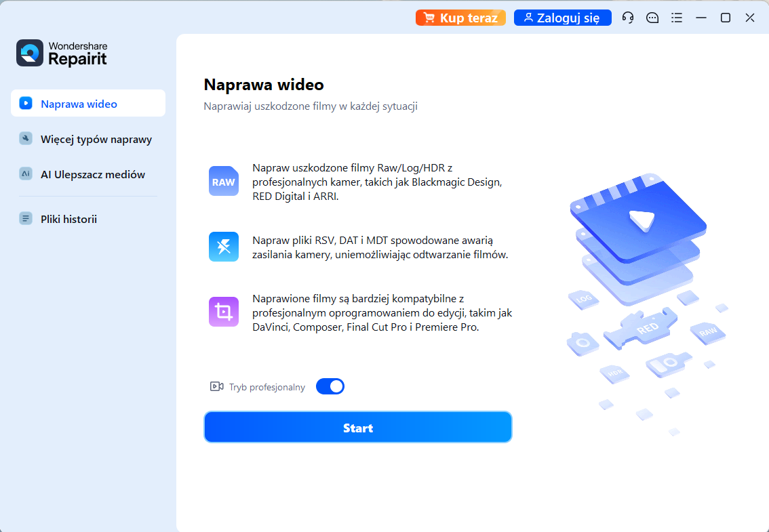
Task: Click the subtitle Naprawiaj uszkodzone filmy w każdej sytuacji
Action: point(311,106)
